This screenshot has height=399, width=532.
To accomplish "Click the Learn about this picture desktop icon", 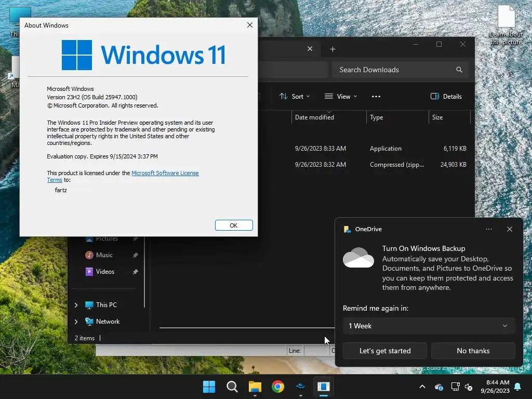I will click(x=506, y=25).
